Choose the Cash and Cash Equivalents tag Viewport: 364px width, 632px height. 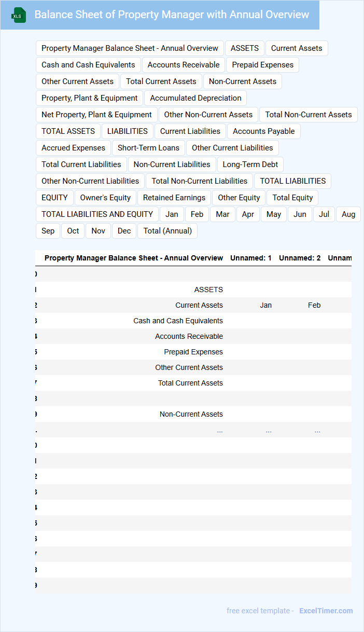pos(88,65)
